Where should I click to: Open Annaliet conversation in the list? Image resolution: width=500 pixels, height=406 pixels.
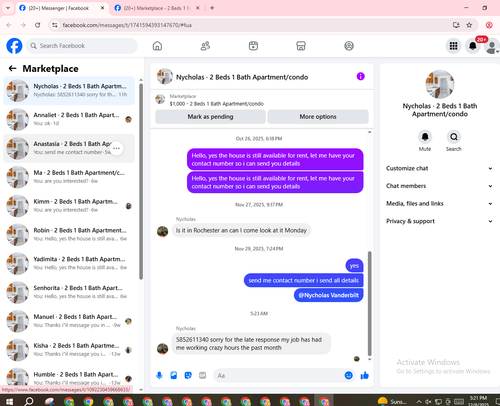[69, 119]
